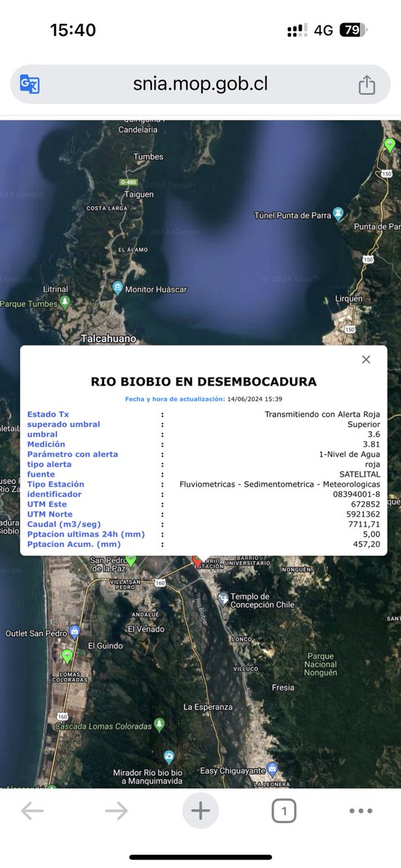401x868 pixels.
Task: Tap the red station marker below popup
Action: click(197, 561)
